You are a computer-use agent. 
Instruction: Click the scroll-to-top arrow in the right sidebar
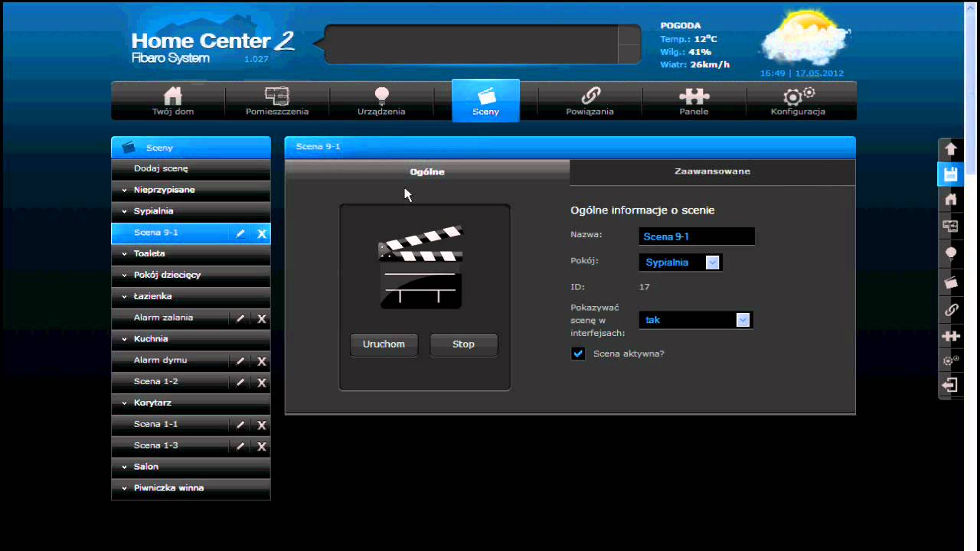tap(951, 149)
